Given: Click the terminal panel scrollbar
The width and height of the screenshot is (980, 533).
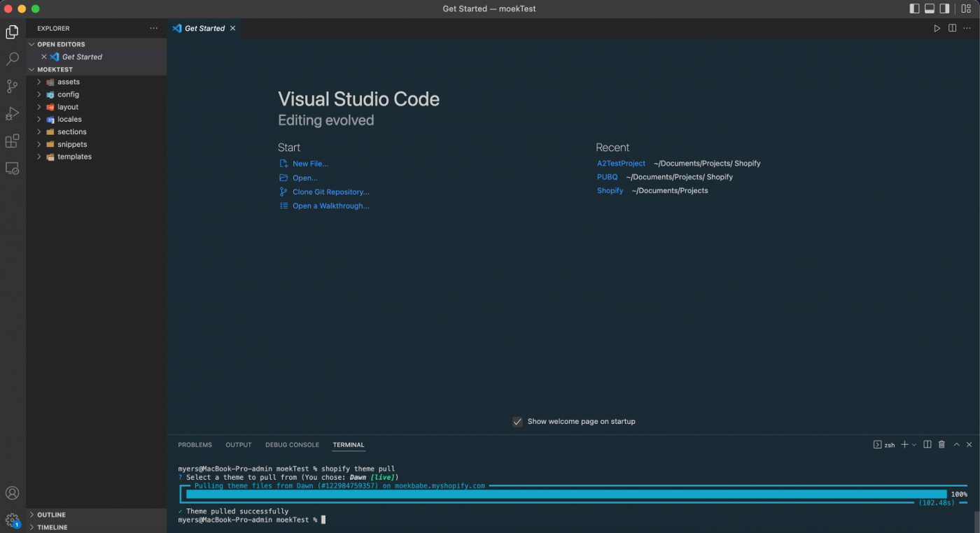Looking at the screenshot, I should tap(976, 521).
